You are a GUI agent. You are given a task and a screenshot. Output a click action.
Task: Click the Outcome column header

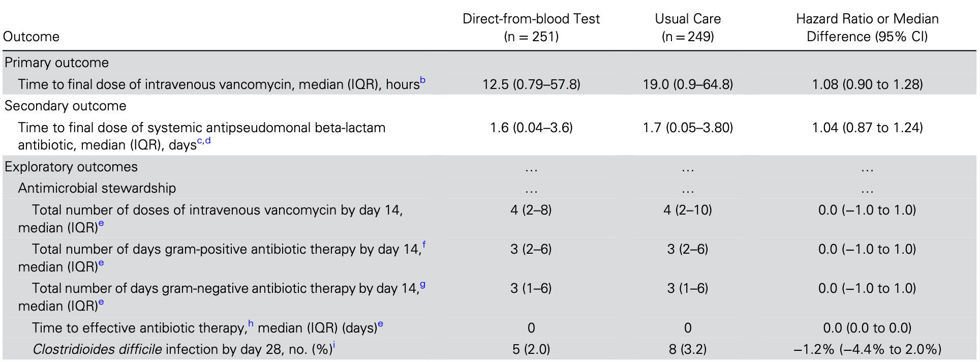[x=31, y=37]
